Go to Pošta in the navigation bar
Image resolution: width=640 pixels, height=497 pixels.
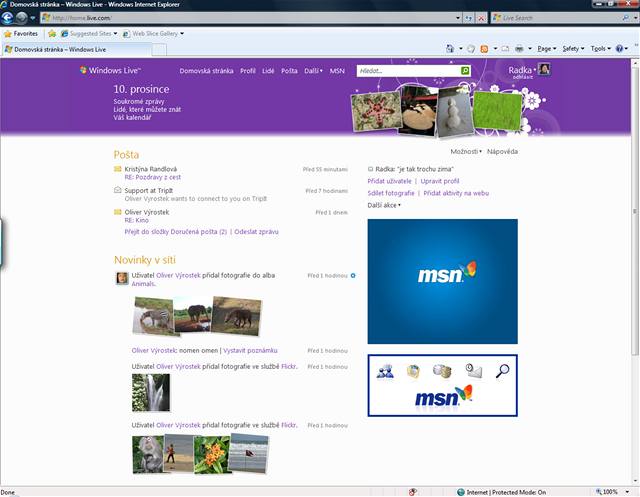click(x=289, y=71)
